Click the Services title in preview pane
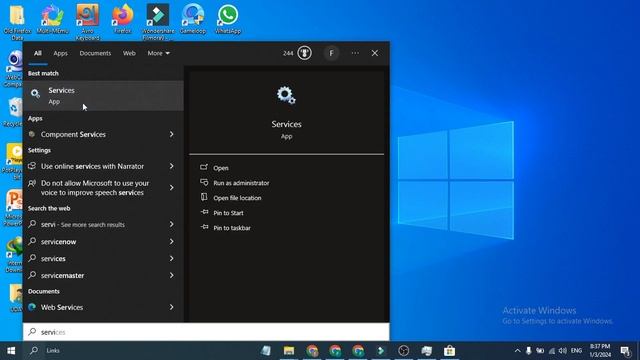This screenshot has height=360, width=640. point(287,124)
